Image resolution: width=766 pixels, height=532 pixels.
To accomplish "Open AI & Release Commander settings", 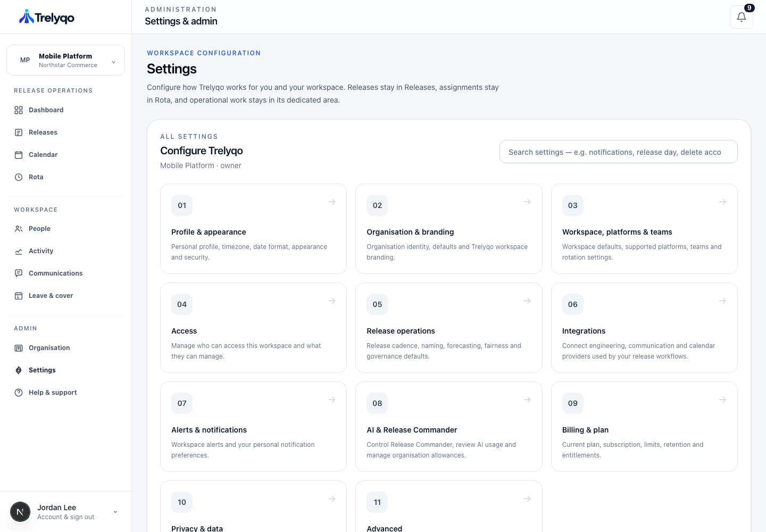I will pyautogui.click(x=448, y=427).
